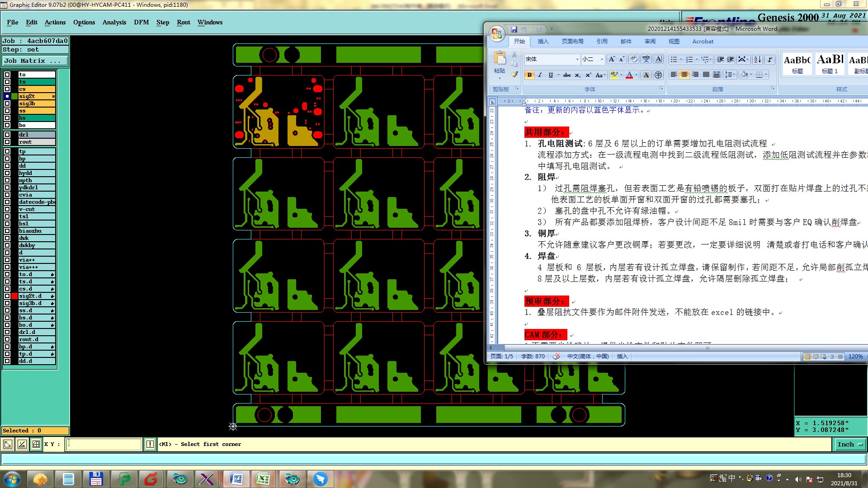Toggle visibility checkbox of drl layer

tap(7, 135)
